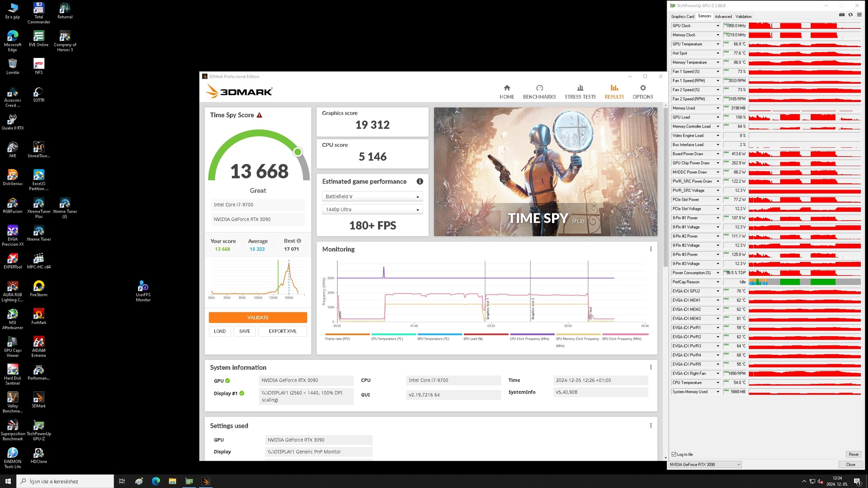Viewport: 868px width, 488px height.
Task: Switch to the Graphics Card tab
Action: coord(682,17)
